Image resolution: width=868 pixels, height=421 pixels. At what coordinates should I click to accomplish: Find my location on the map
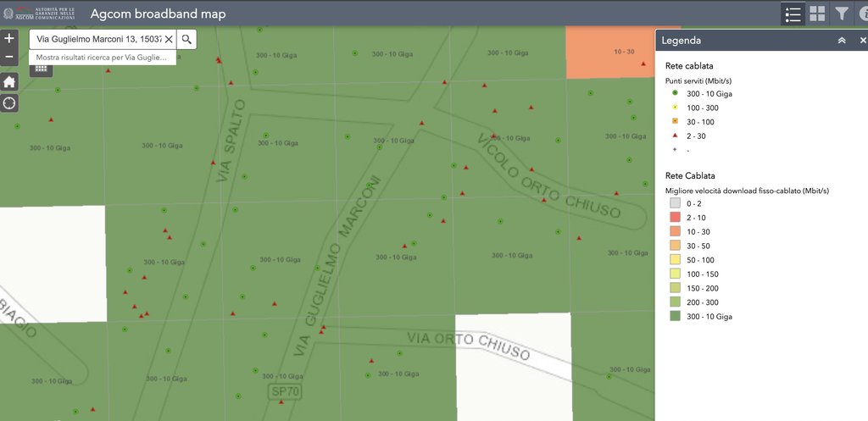tap(9, 103)
